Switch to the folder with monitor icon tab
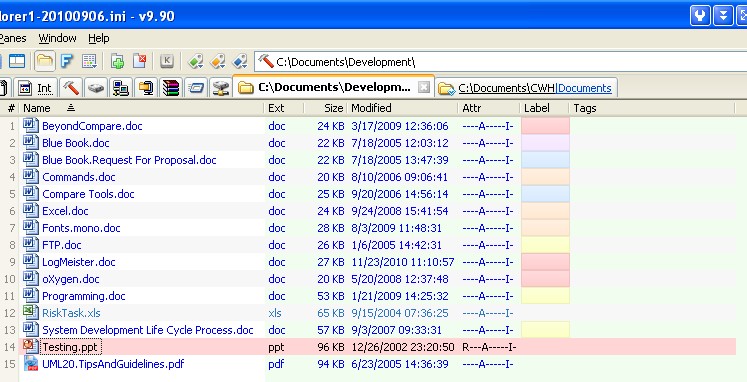The image size is (747, 382). [x=146, y=88]
